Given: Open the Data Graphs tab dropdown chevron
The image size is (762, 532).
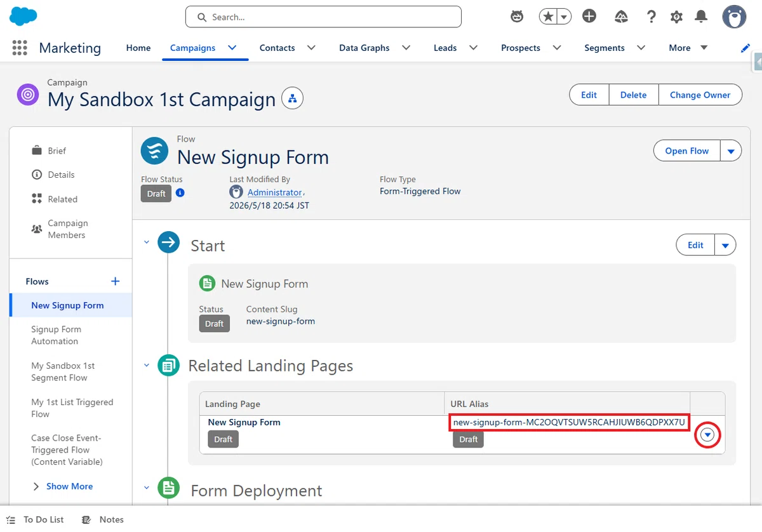Looking at the screenshot, I should [x=406, y=48].
